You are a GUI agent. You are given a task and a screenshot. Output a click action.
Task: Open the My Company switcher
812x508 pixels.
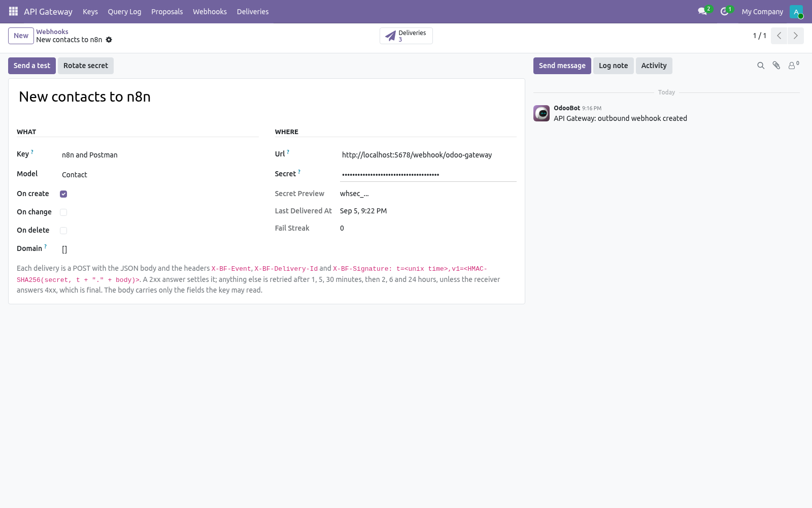coord(762,12)
